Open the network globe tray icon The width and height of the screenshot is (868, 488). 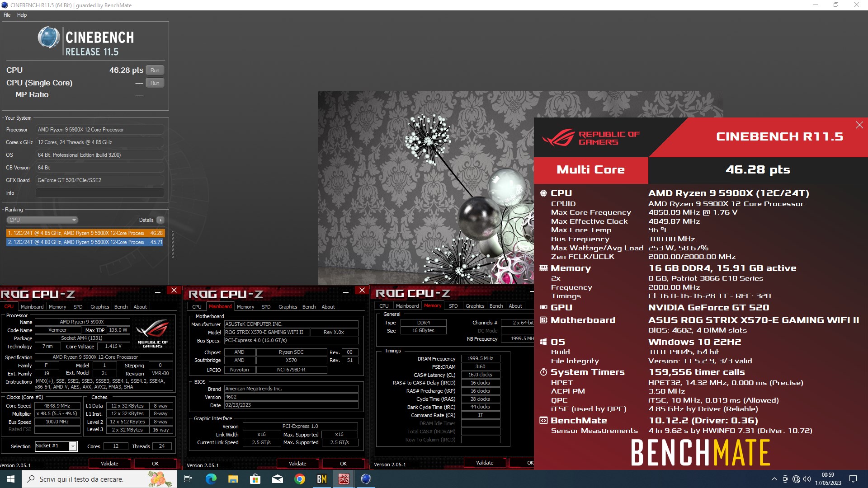point(796,479)
